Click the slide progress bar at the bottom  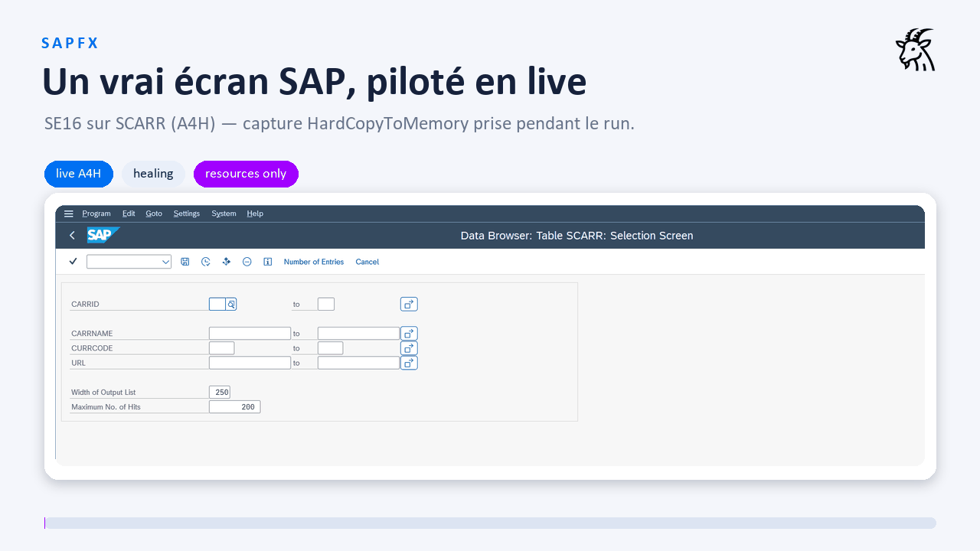click(x=490, y=523)
